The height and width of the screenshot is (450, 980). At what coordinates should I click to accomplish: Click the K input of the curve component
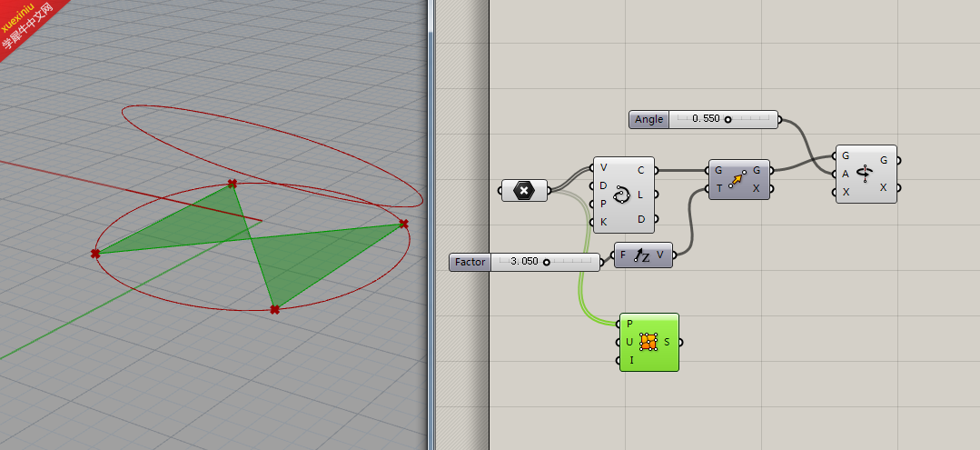[x=603, y=222]
